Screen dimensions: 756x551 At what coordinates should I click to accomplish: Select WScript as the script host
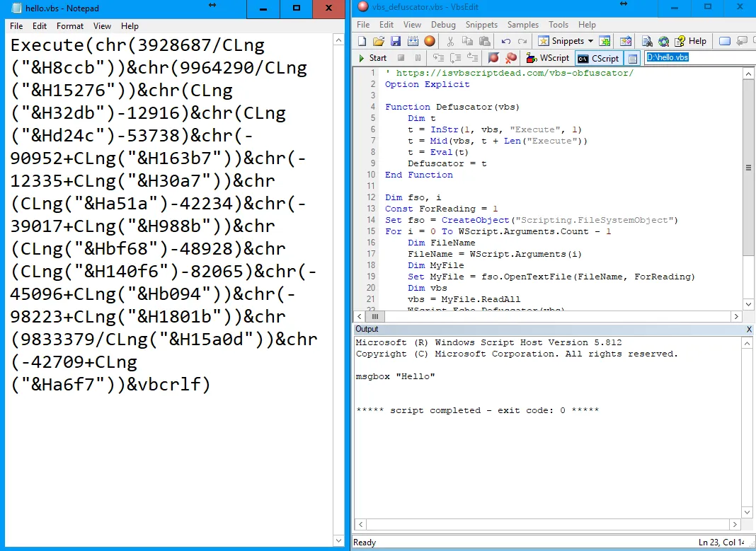547,58
